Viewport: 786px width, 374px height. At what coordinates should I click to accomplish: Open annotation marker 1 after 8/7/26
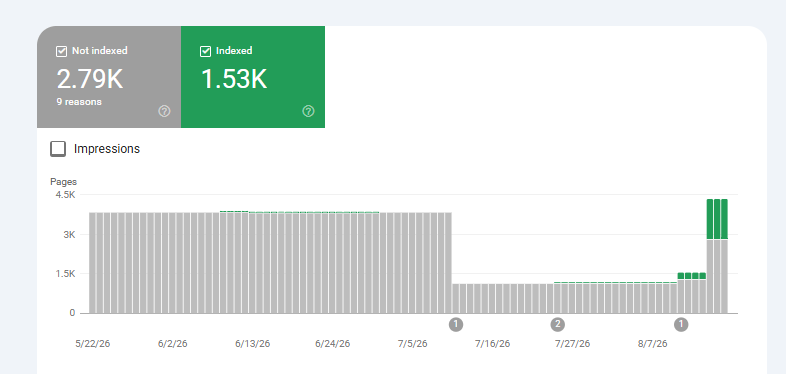(681, 324)
